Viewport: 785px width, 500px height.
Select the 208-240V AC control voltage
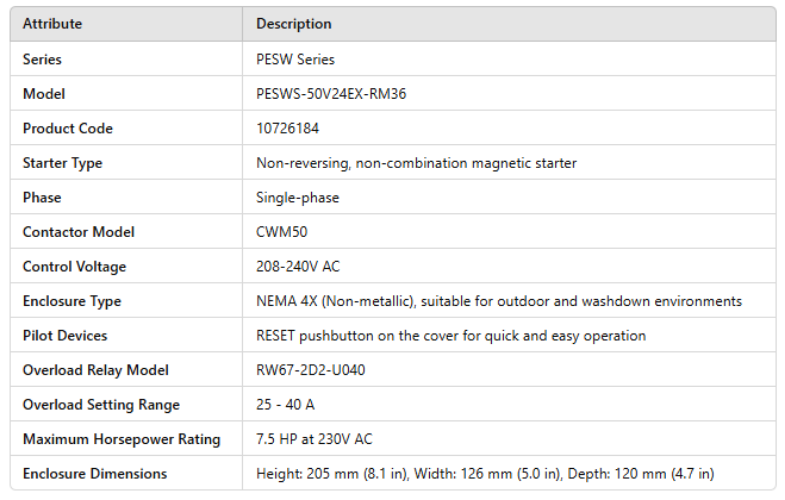297,267
